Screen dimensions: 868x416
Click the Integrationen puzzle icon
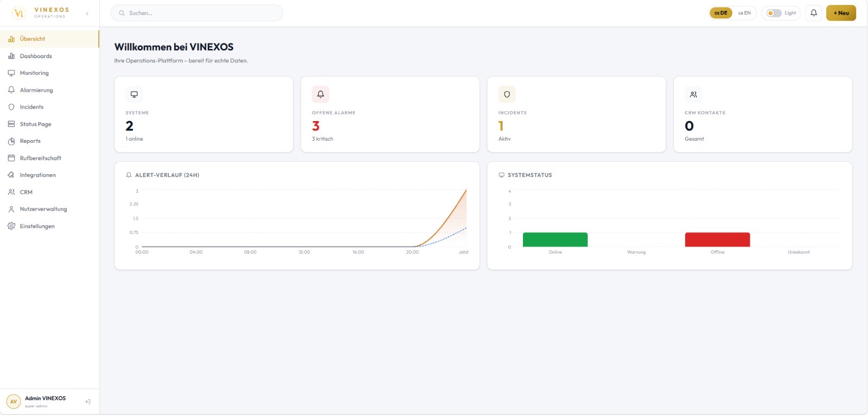pyautogui.click(x=11, y=175)
